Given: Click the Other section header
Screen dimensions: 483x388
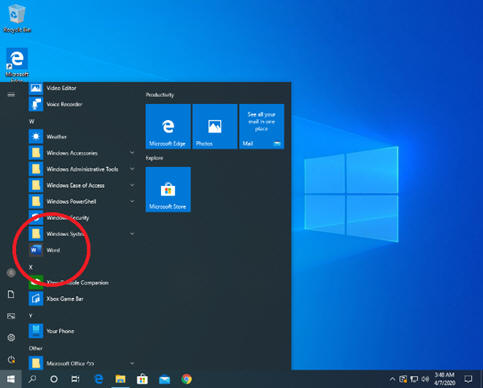Looking at the screenshot, I should point(35,348).
